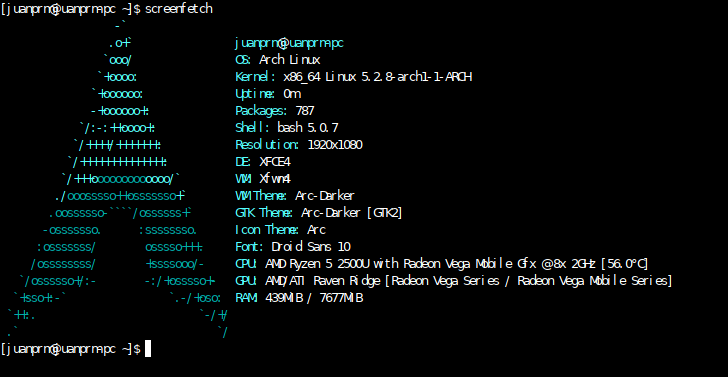Click the Resolution: 1920x1080 line
This screenshot has width=728, height=377.
click(299, 145)
